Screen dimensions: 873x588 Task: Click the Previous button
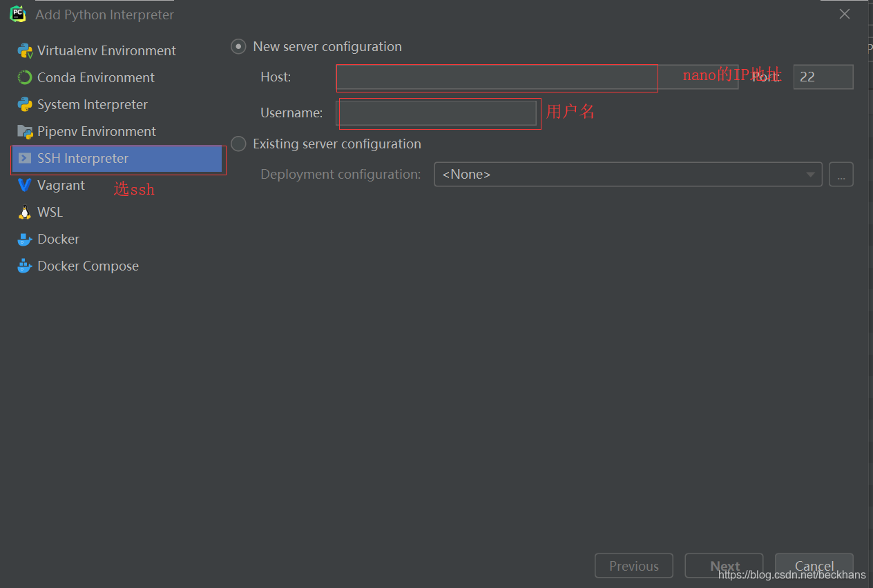tap(634, 566)
